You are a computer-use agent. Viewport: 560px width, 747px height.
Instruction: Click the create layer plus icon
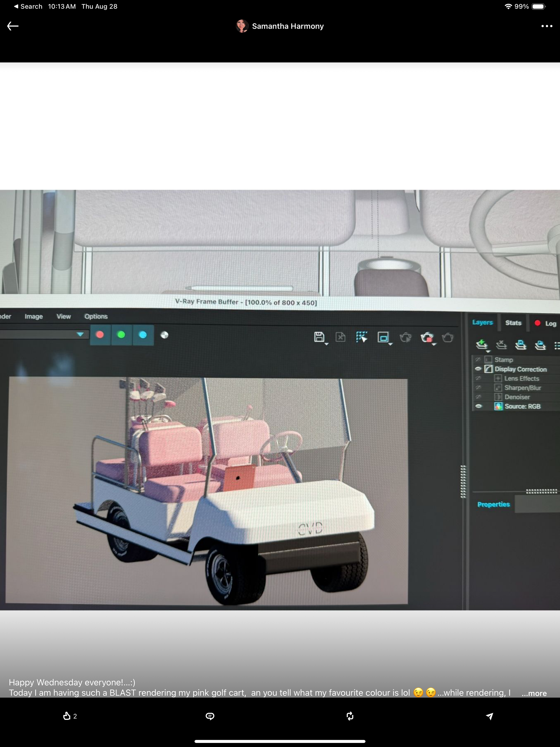481,344
